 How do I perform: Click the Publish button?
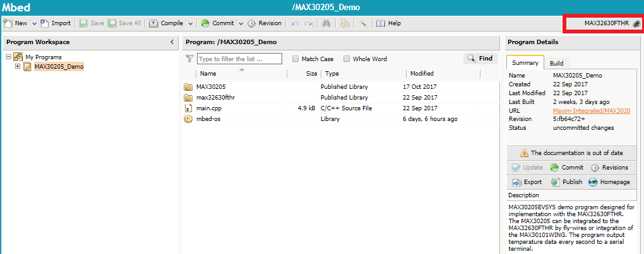567,182
